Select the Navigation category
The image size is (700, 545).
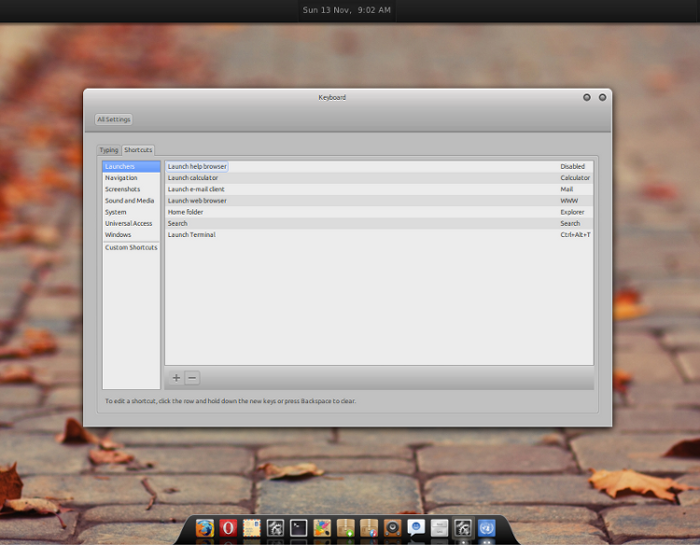(x=121, y=178)
